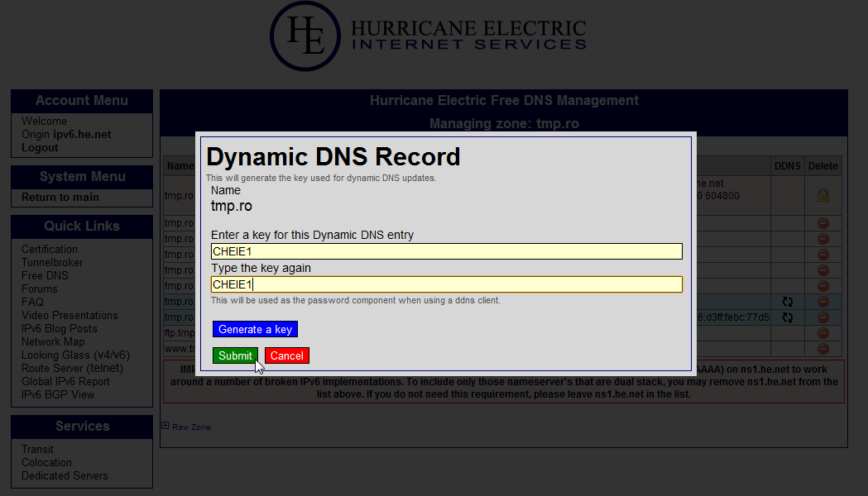The image size is (868, 496).
Task: Click the lock icon in Delete column
Action: coord(822,196)
